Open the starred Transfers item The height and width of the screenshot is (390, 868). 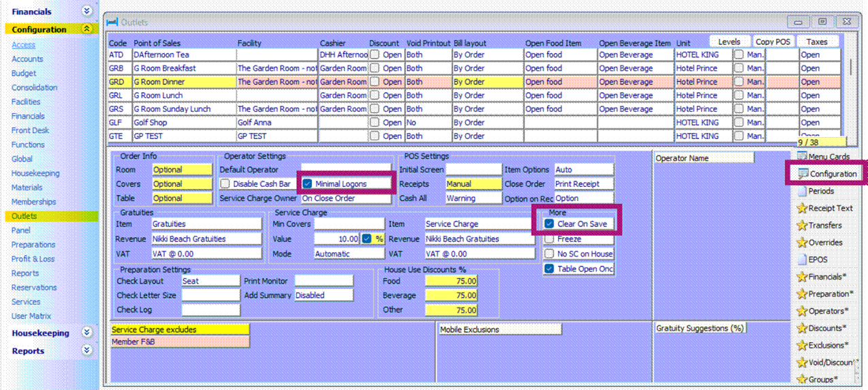pos(819,225)
